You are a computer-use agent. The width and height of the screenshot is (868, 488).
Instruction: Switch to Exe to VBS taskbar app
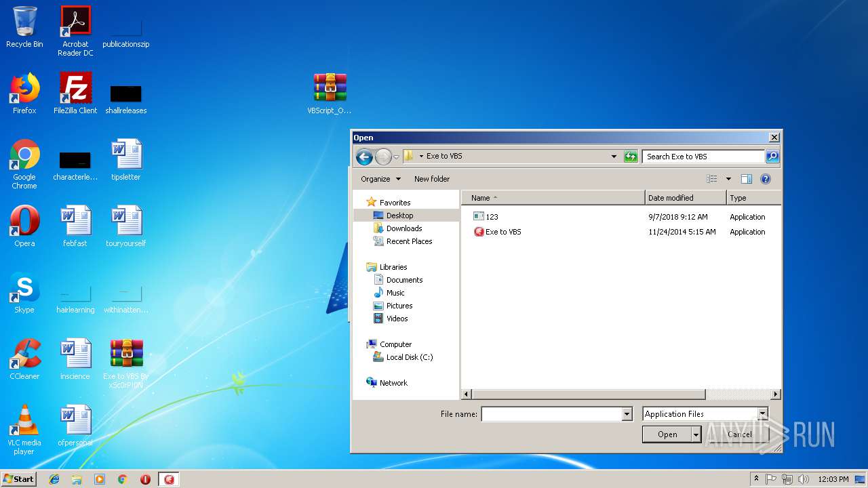169,479
